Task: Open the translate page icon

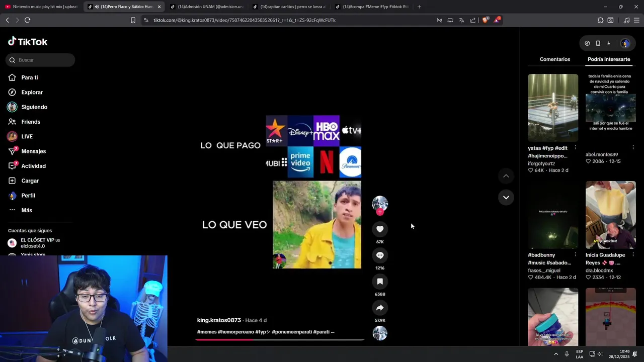Action: [461, 20]
